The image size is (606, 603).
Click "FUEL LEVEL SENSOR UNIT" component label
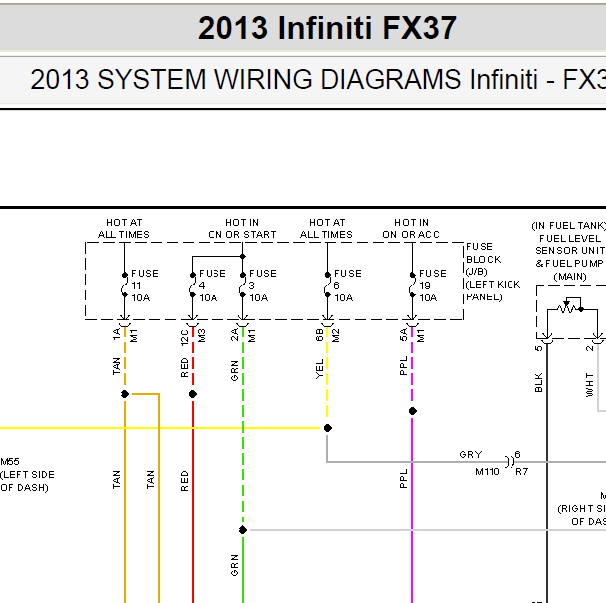[570, 245]
